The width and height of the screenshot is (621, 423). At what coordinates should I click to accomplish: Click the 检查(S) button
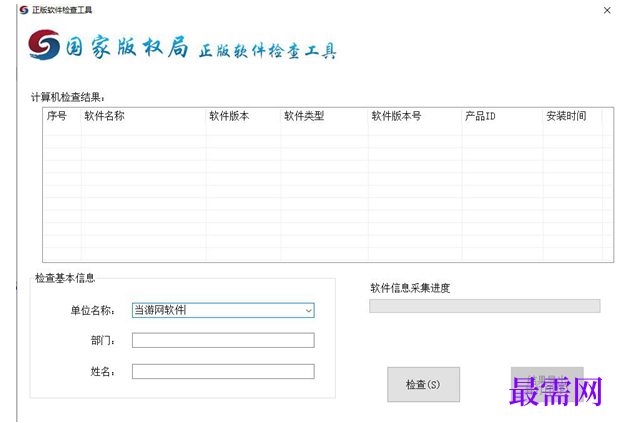tap(423, 385)
